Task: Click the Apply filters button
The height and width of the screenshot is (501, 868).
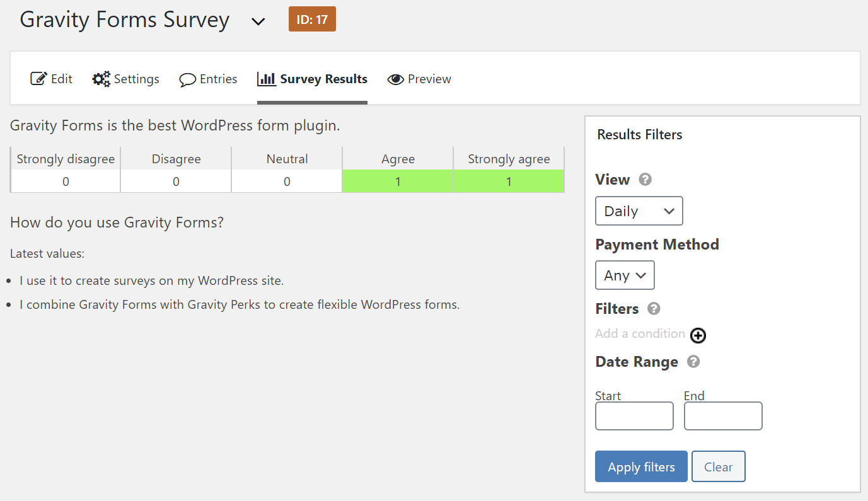Action: point(641,466)
